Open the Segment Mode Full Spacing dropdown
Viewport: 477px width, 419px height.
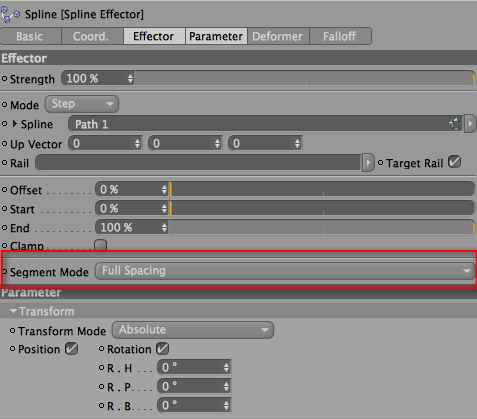[285, 271]
